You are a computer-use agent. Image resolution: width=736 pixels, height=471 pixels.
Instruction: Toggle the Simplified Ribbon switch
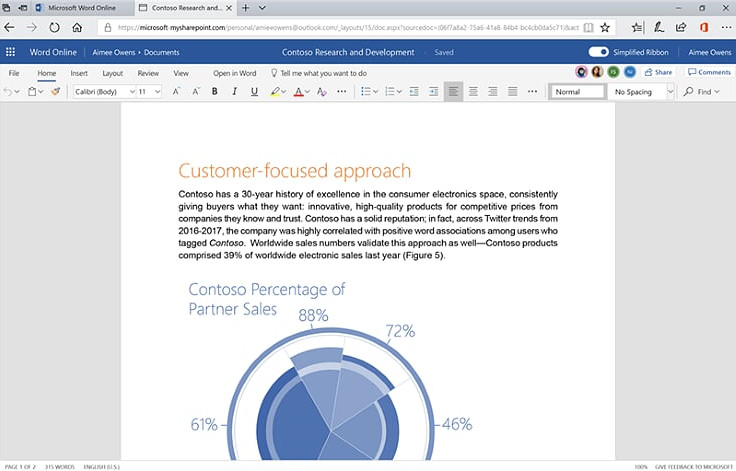click(x=599, y=52)
